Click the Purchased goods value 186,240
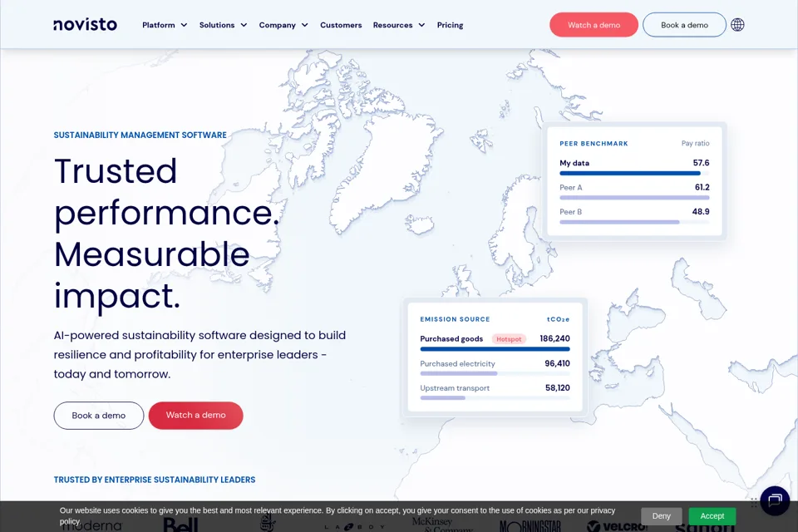798x532 pixels. pyautogui.click(x=554, y=338)
